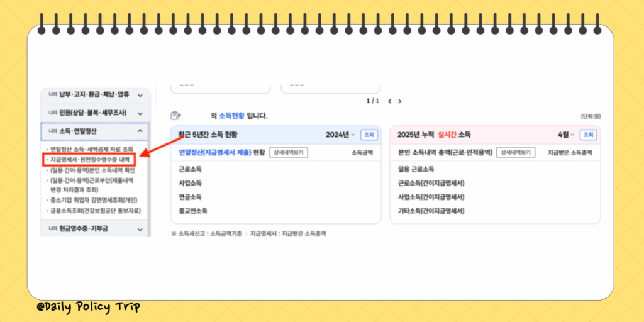Open 금융소득조회(건강보험공단 통보자료)
Image resolution: width=644 pixels, height=322 pixels.
(95, 211)
